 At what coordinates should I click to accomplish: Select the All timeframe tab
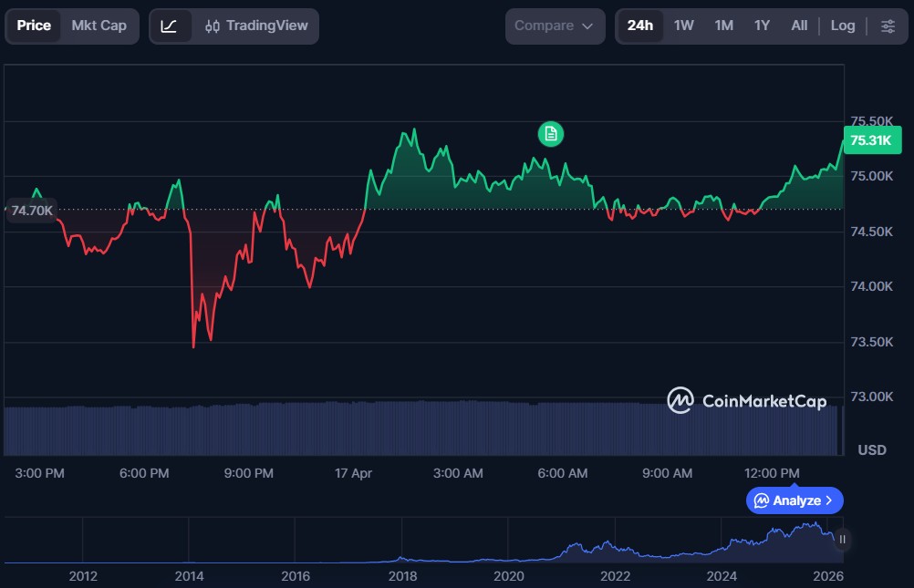point(798,26)
